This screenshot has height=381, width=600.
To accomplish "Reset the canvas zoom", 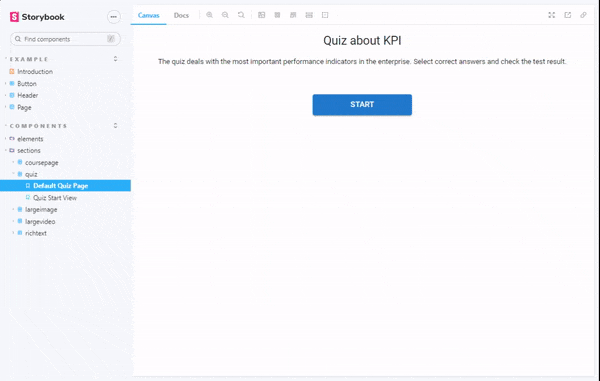I will pos(241,15).
